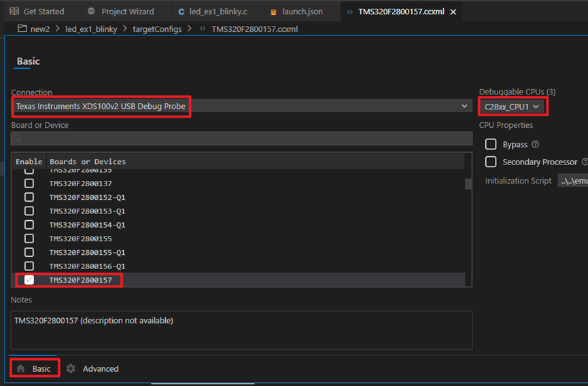Open the C28xx_CPU1 debuggable CPU dropdown
Image resolution: width=588 pixels, height=386 pixels.
tap(512, 107)
